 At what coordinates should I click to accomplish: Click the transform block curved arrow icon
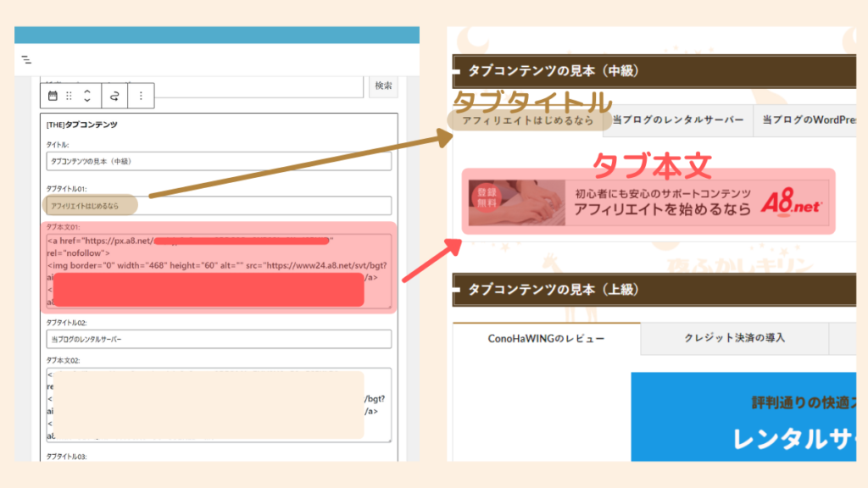coord(114,97)
